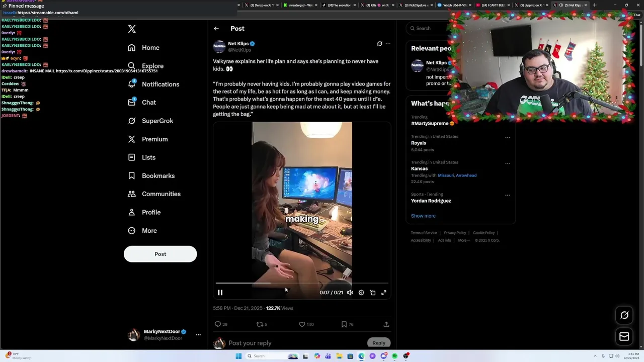Open account menu dots beside MarkyNextDoor
The image size is (644, 362).
(x=198, y=335)
